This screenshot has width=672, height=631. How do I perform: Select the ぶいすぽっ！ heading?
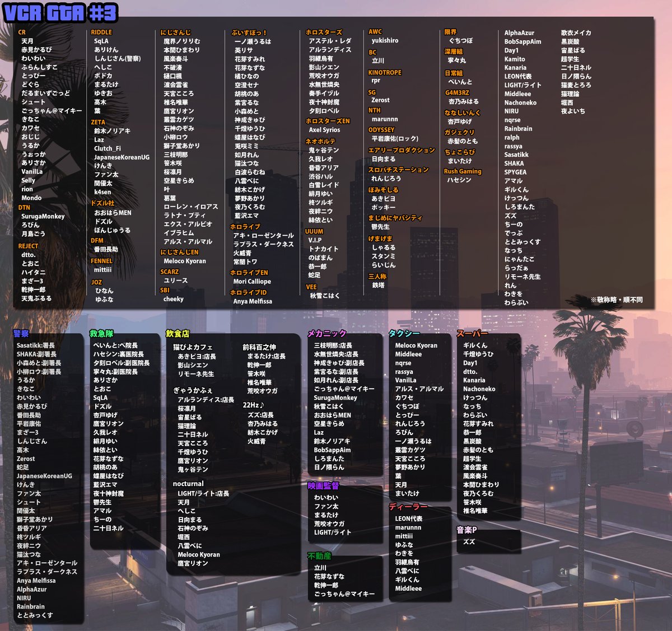tap(250, 32)
